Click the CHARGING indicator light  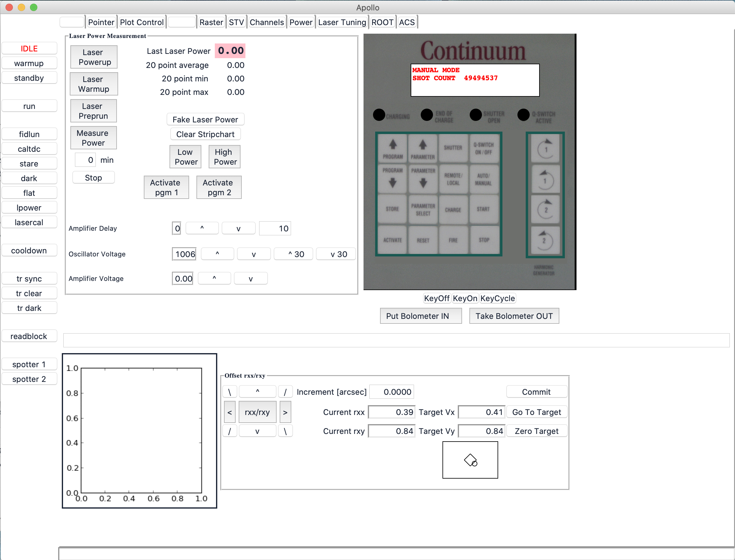[379, 115]
